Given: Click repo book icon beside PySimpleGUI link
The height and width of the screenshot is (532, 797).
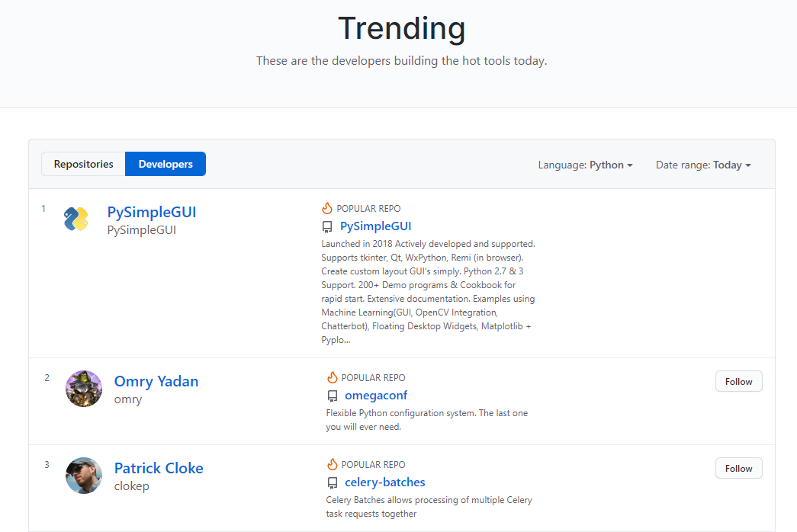Looking at the screenshot, I should click(x=327, y=226).
